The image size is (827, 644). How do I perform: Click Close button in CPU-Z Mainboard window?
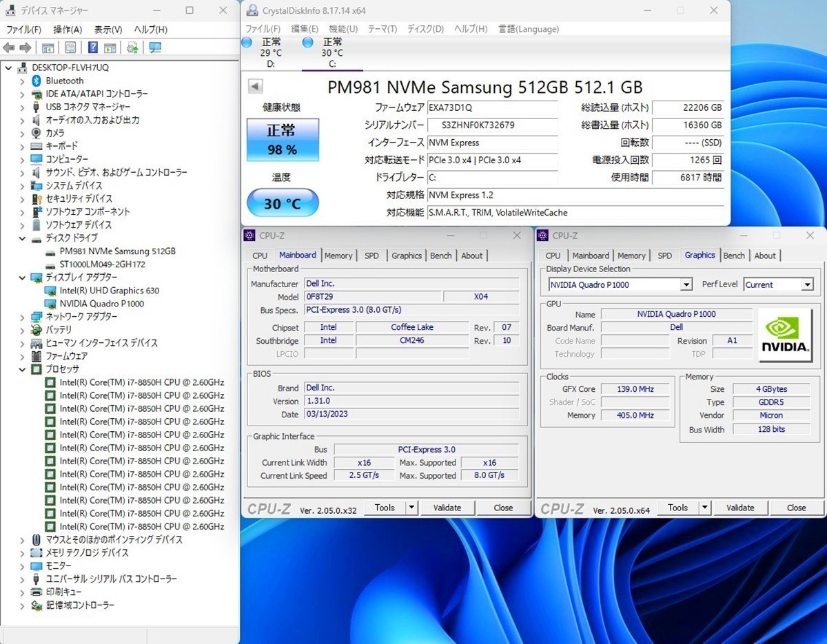(x=503, y=508)
